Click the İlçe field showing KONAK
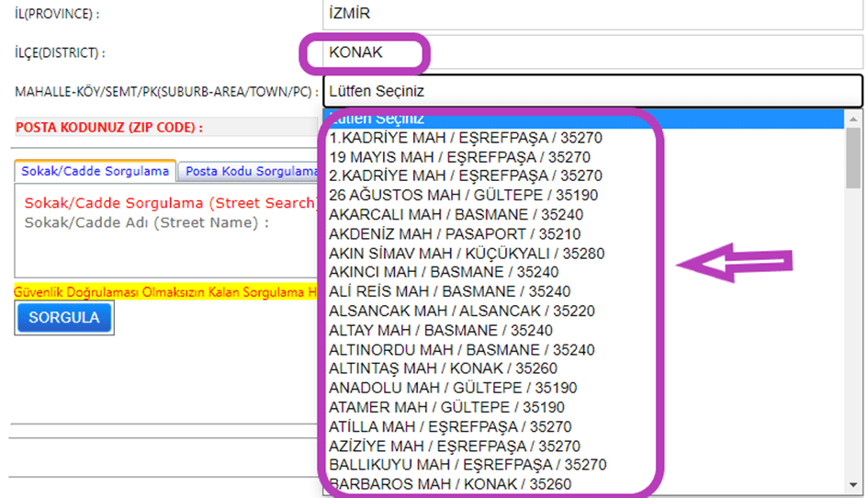868x498 pixels. [x=592, y=52]
